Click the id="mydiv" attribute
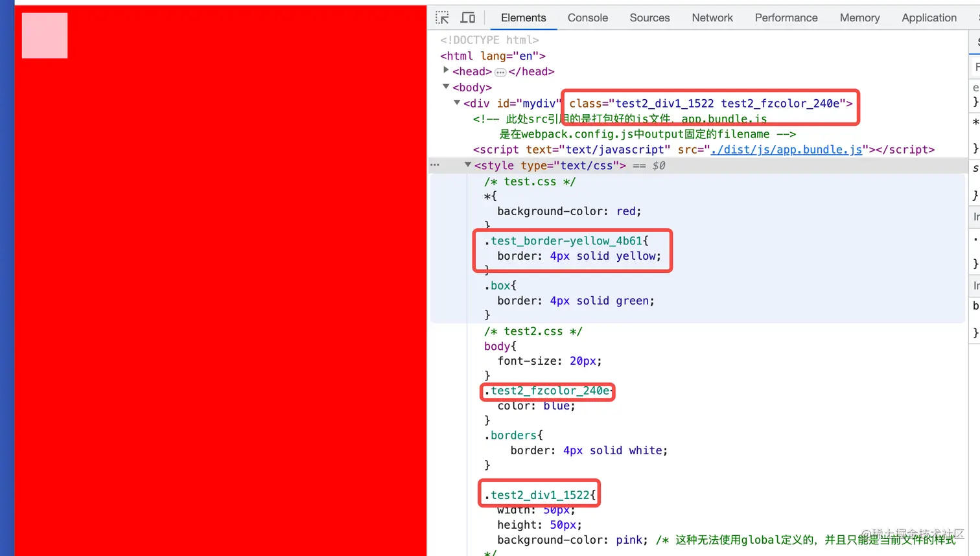Image resolution: width=980 pixels, height=556 pixels. point(528,103)
